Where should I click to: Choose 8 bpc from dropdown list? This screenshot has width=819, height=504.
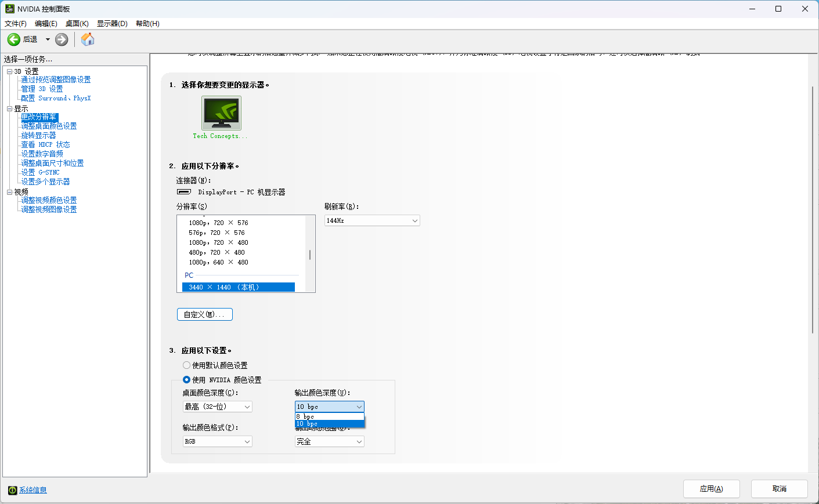(x=329, y=416)
